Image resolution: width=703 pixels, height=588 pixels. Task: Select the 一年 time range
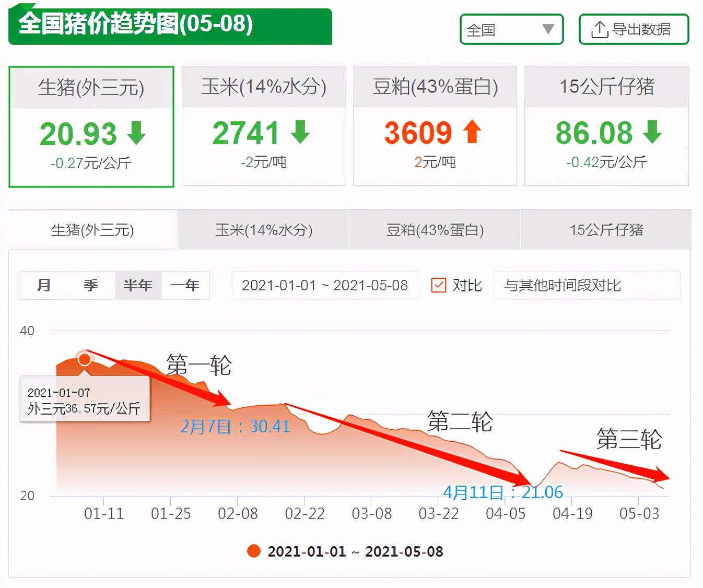tap(185, 285)
